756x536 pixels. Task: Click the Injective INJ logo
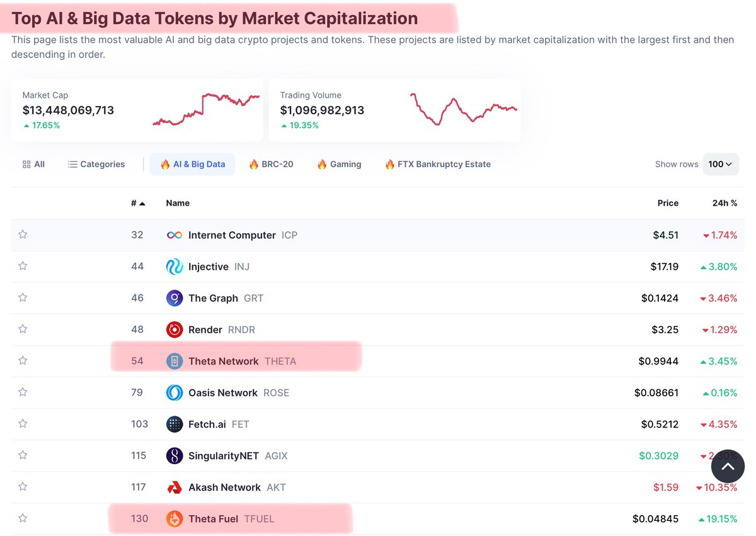(174, 266)
